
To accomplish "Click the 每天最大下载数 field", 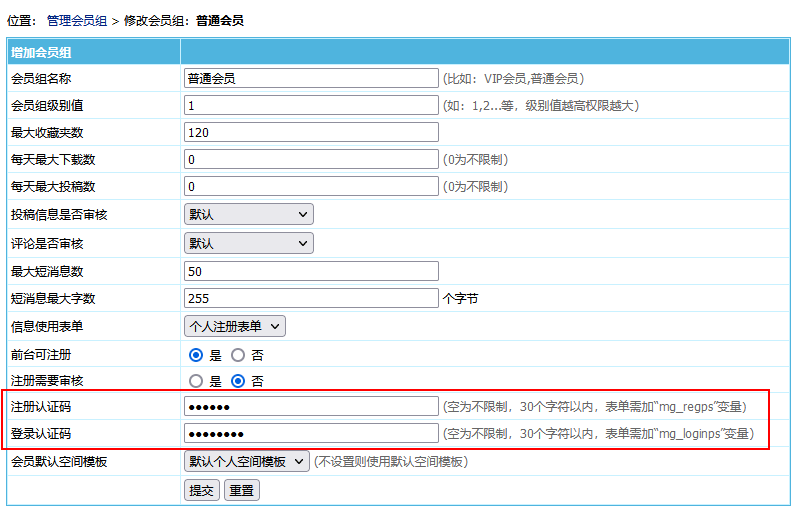I will click(311, 159).
